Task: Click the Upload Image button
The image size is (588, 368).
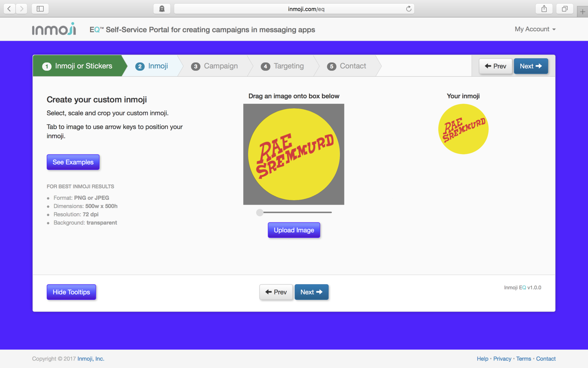Action: (294, 230)
